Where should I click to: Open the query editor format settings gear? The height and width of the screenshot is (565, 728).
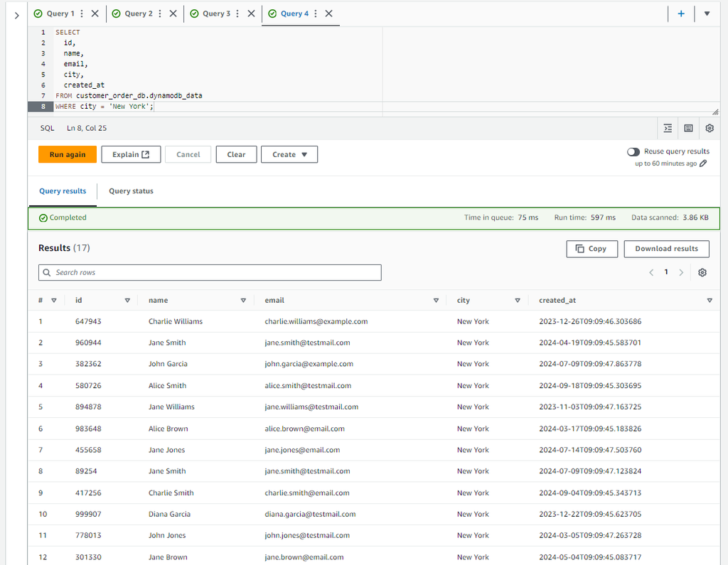[710, 128]
